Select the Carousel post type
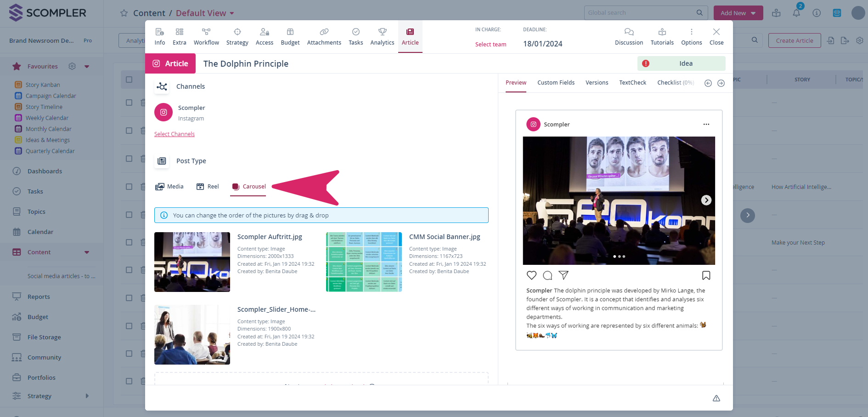This screenshot has height=417, width=868. pos(249,187)
